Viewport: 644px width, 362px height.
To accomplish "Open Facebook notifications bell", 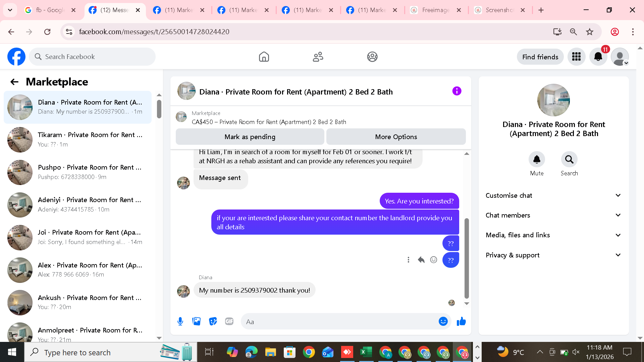I will coord(598,57).
